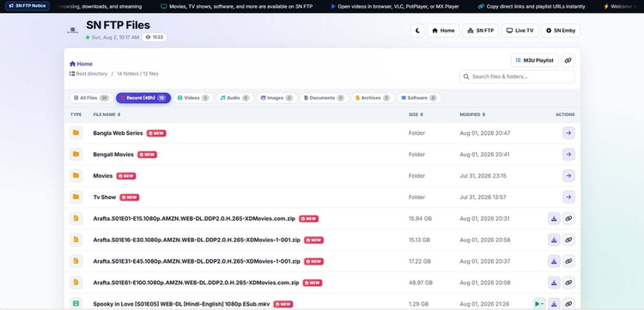
Task: Open play options for Spooky in Love
Action: click(x=539, y=304)
